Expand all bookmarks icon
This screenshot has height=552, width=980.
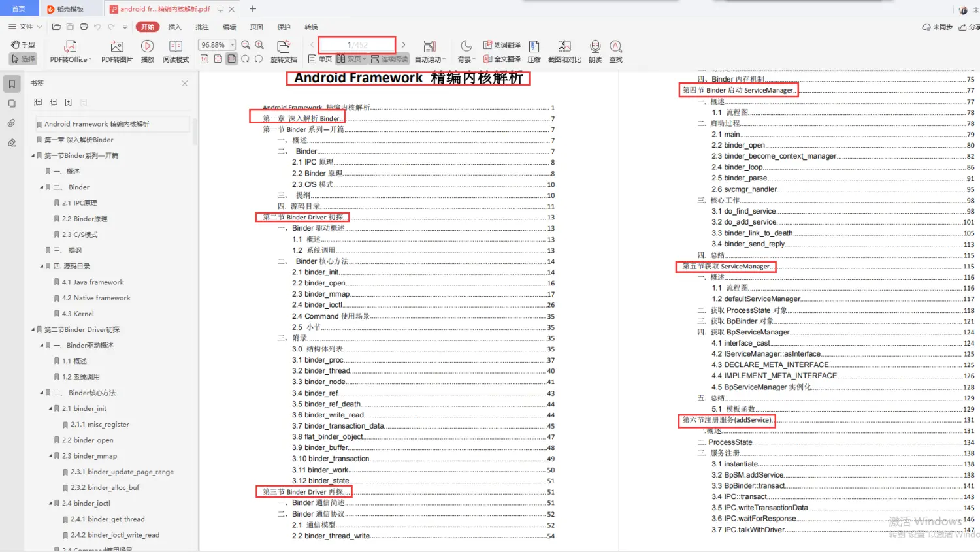click(x=38, y=103)
